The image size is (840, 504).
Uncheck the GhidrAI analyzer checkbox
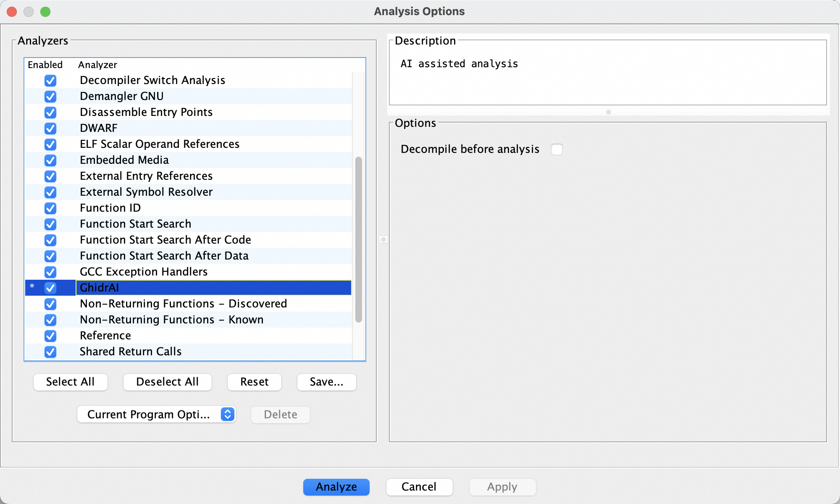tap(50, 288)
